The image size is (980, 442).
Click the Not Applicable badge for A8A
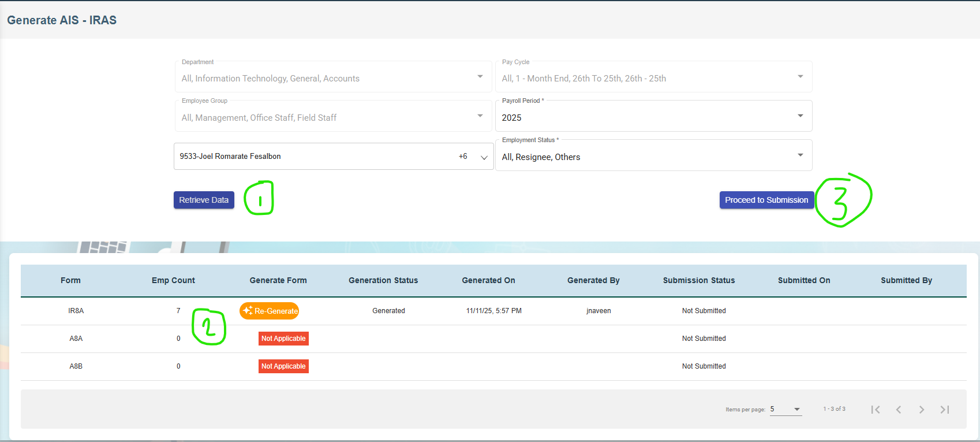(x=283, y=339)
